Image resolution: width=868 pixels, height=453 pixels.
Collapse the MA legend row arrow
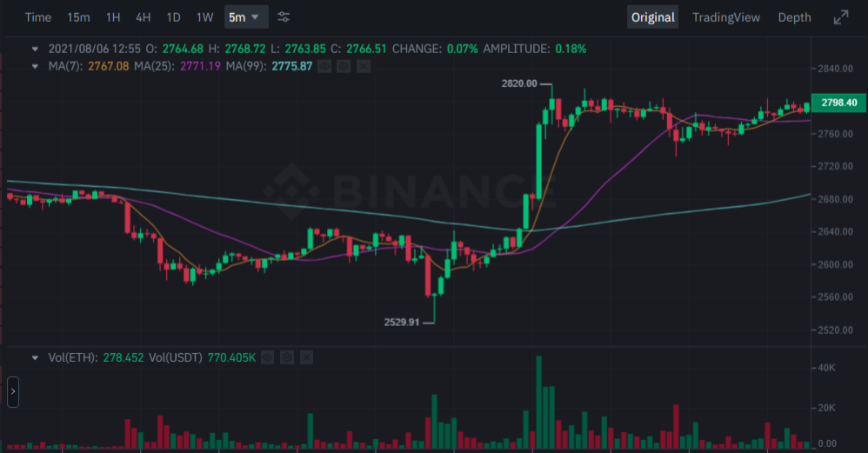click(x=35, y=66)
